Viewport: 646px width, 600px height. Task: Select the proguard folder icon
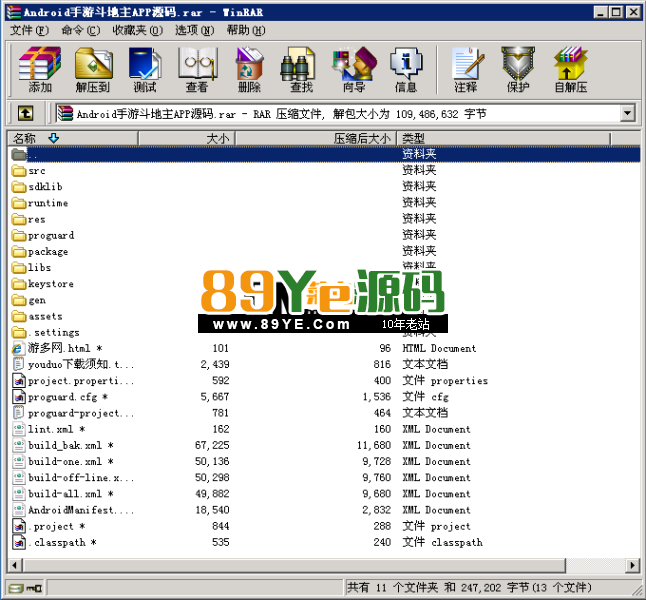[x=19, y=235]
